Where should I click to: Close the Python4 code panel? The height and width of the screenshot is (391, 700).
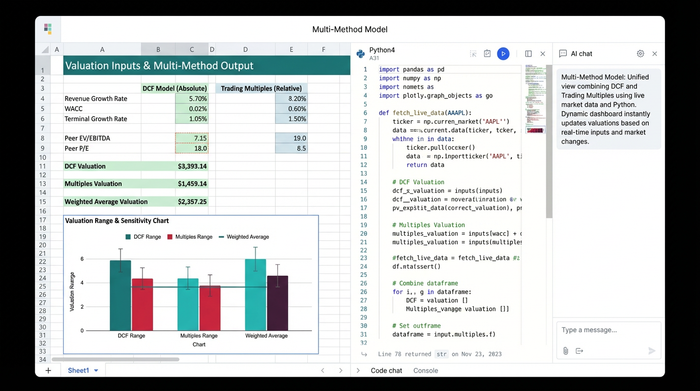[543, 54]
